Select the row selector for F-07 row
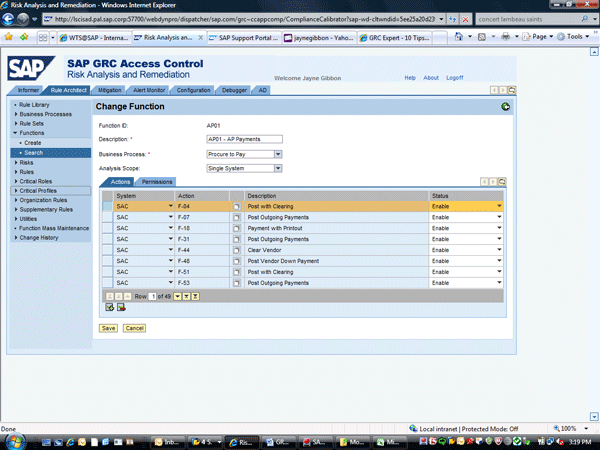Image resolution: width=600 pixels, height=450 pixels. coord(106,217)
